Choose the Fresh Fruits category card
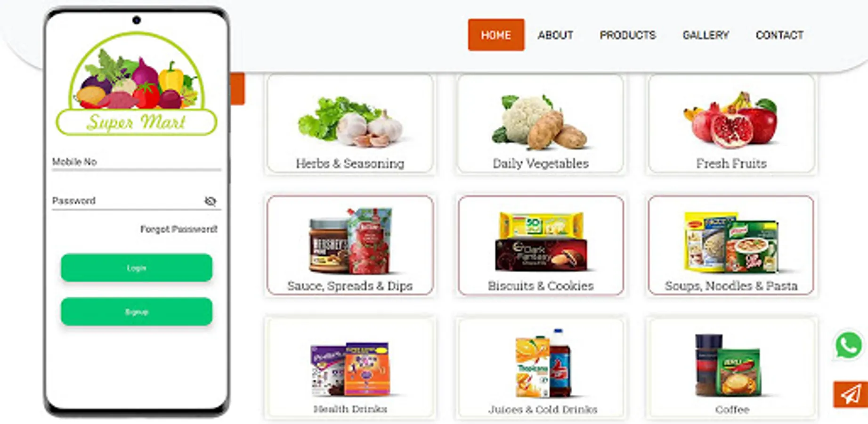This screenshot has height=424, width=868. [x=731, y=124]
